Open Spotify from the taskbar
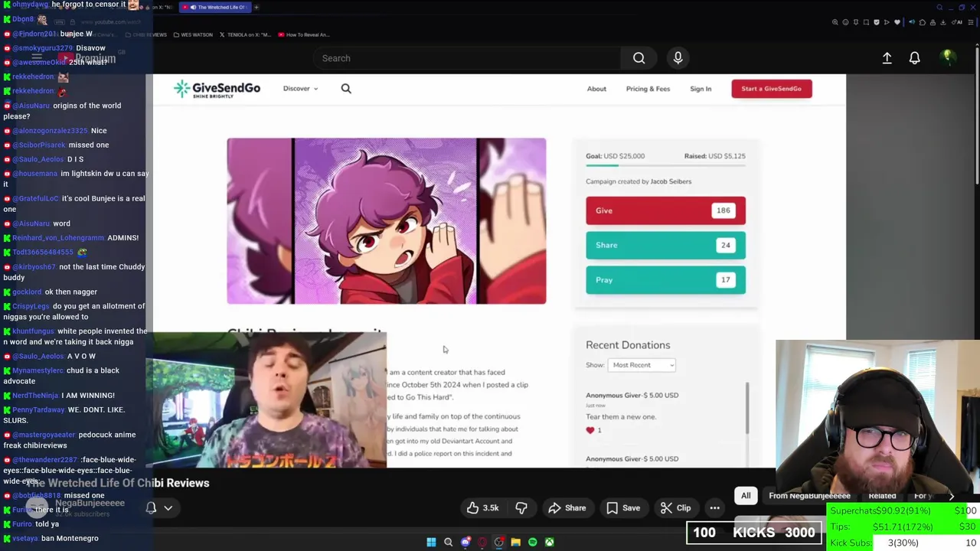Screen dimensions: 980x551 [x=532, y=542]
